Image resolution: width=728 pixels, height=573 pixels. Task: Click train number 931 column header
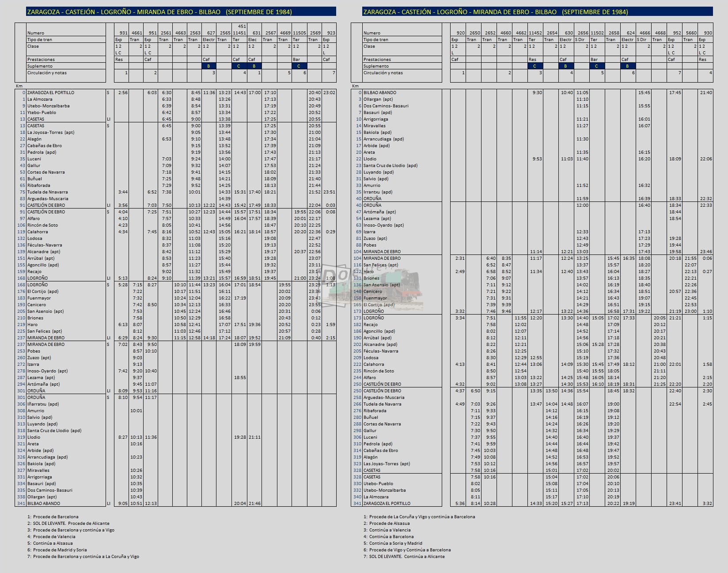coord(124,33)
